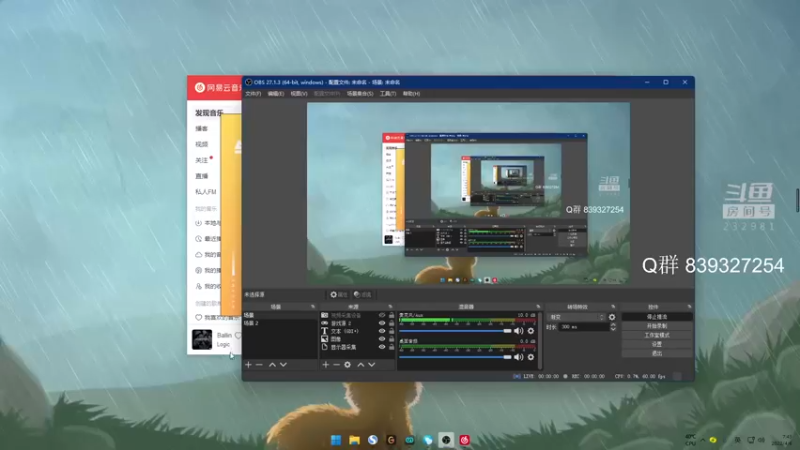Open Mic/Aux audio settings gear
This screenshot has height=450, width=800.
coord(531,331)
